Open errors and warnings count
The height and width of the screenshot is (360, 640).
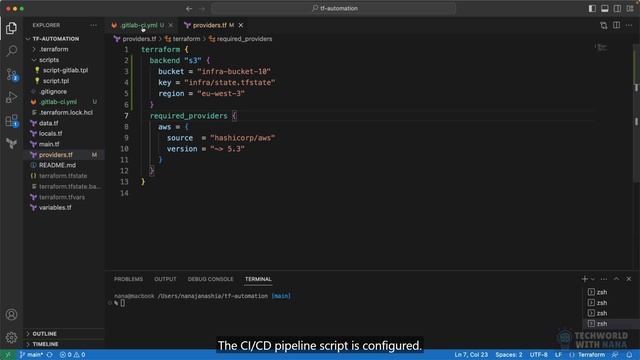(72, 355)
